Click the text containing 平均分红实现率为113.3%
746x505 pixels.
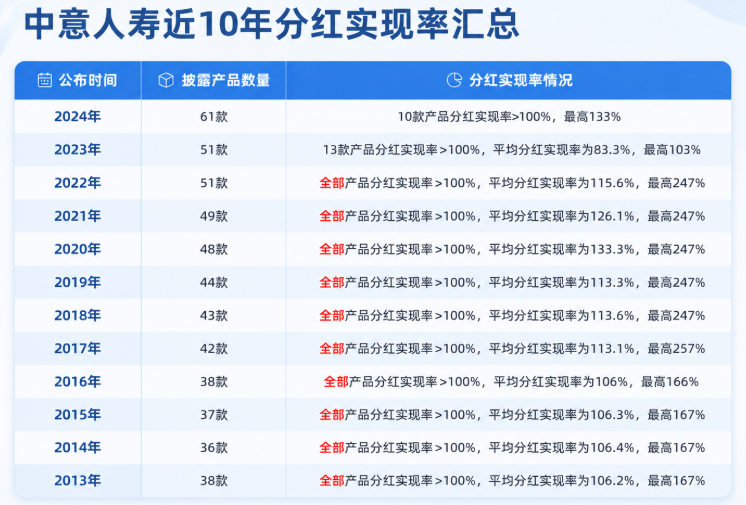[x=512, y=282]
